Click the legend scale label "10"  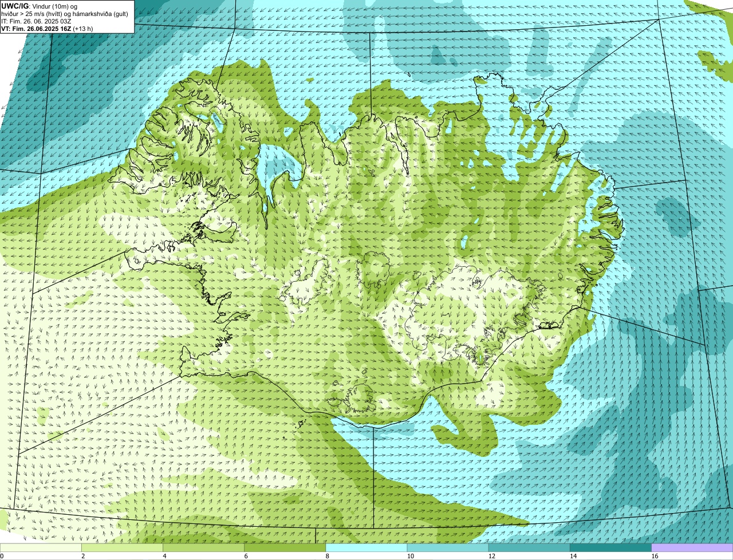[410, 556]
